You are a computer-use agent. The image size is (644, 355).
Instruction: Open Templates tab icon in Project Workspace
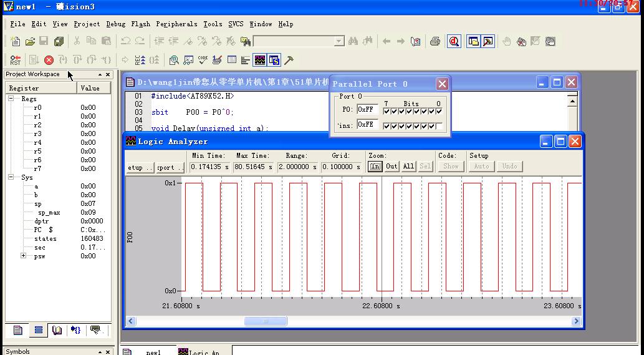95,330
